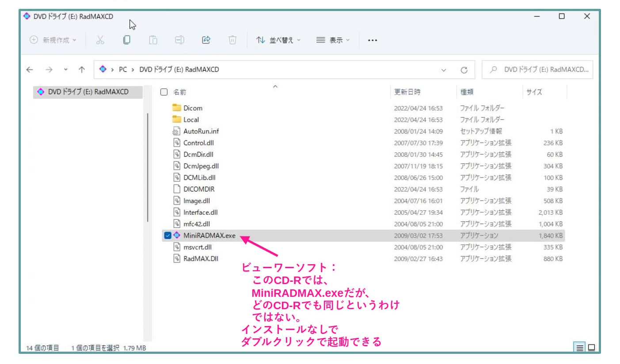This screenshot has height=364, width=620.
Task: Open the See more (...) menu
Action: [372, 40]
